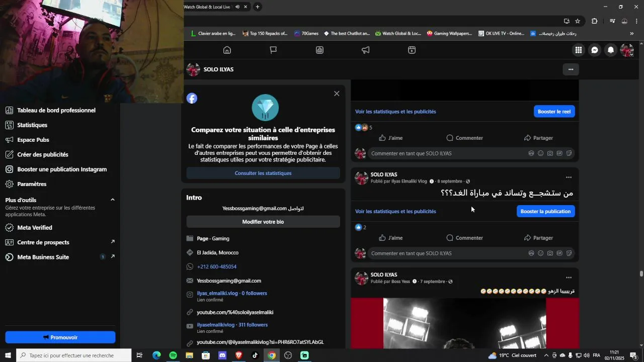Screen dimensions: 644x362
Task: Open Discord from the taskbar
Action: (222, 355)
